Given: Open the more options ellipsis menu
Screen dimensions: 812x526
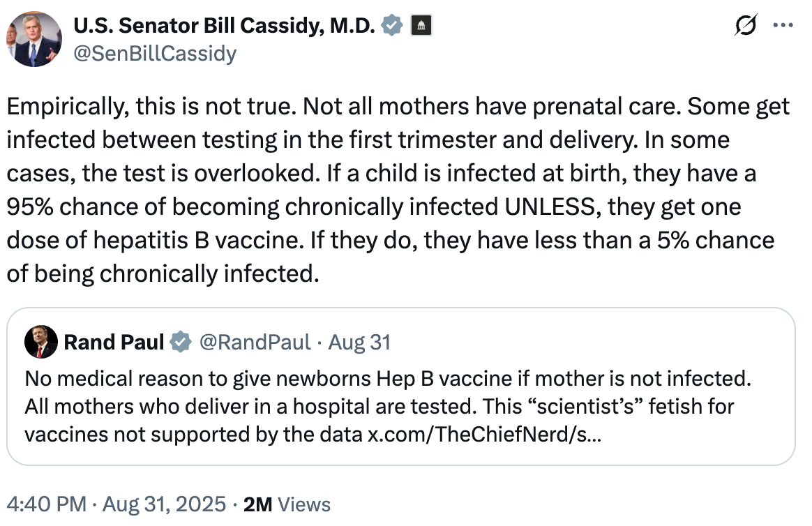Looking at the screenshot, I should click(783, 26).
